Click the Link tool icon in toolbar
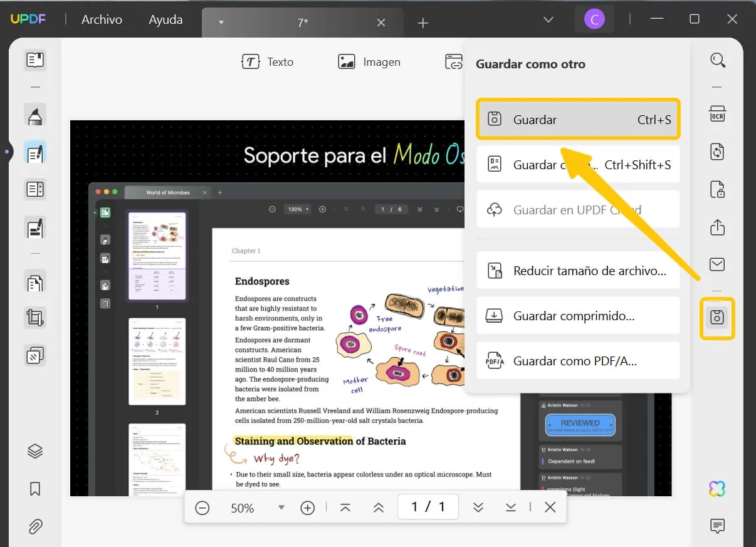The height and width of the screenshot is (547, 756). click(x=454, y=61)
